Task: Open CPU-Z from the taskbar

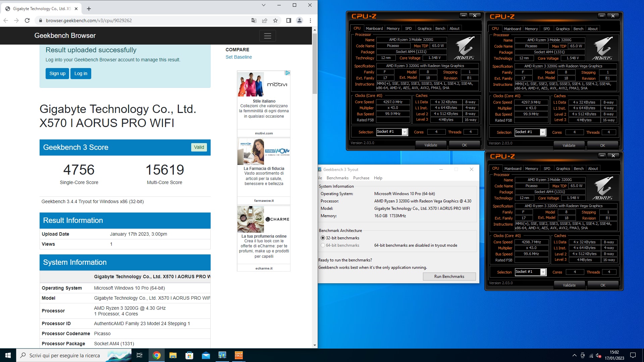Action: click(238, 355)
